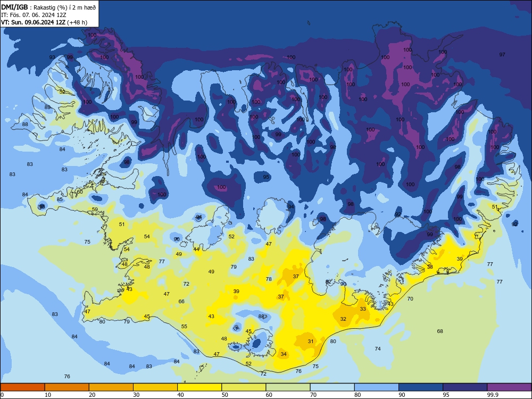
Task: Click the humidity value '78' on the map
Action: 269,279
